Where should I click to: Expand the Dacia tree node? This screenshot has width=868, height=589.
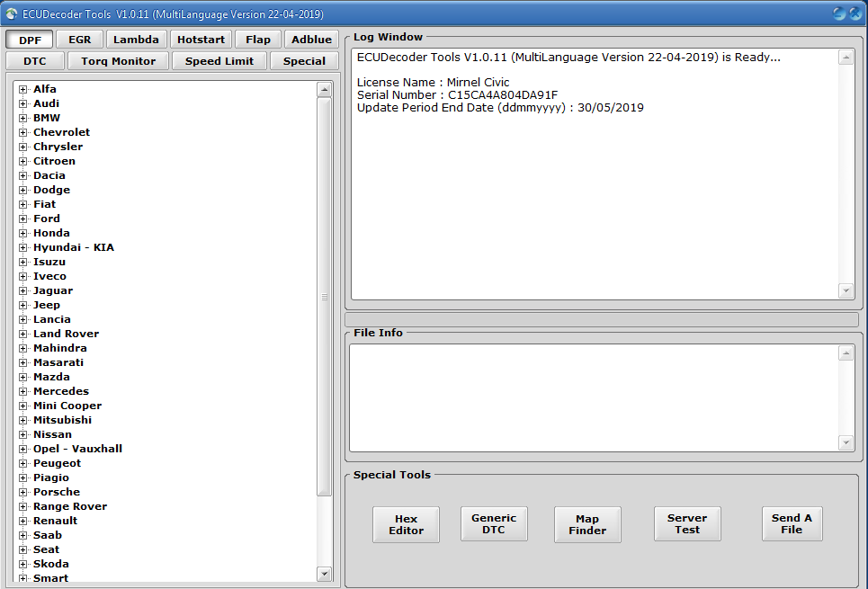[x=22, y=175]
